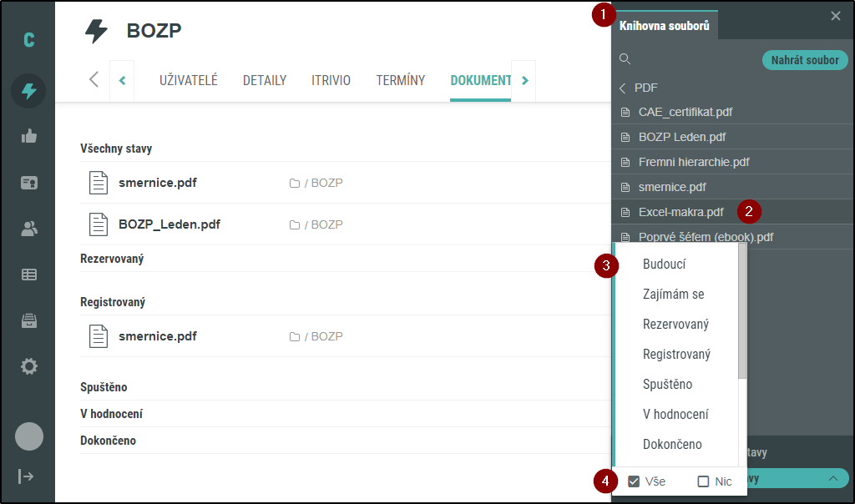Screen dimensions: 855x504
Task: Switch to the DETAILY tab
Action: 264,81
